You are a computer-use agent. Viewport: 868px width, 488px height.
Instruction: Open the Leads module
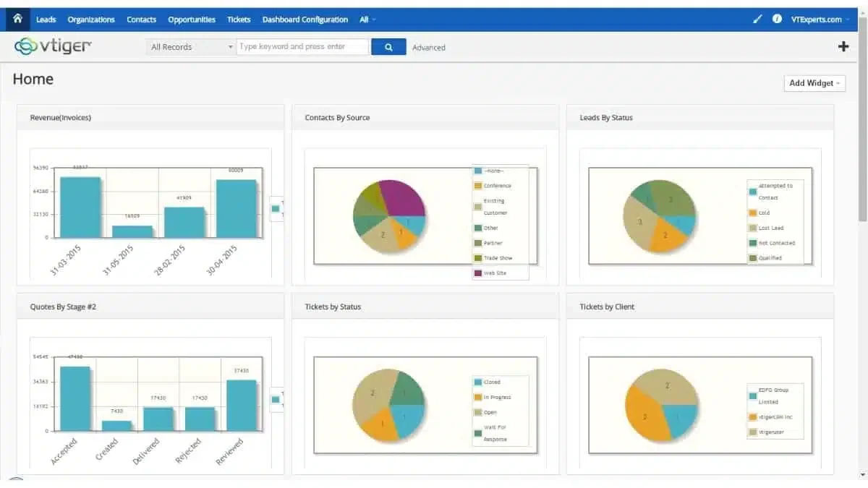pos(46,20)
